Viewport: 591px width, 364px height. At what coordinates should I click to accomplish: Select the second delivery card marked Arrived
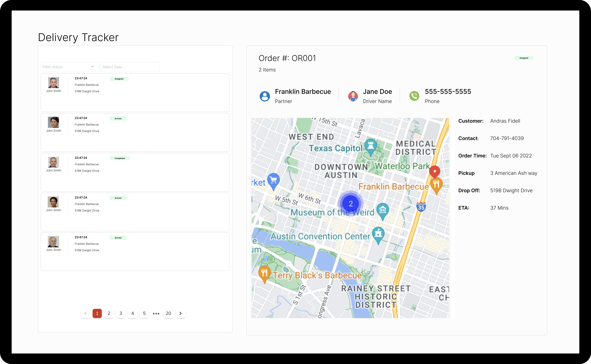click(x=135, y=132)
